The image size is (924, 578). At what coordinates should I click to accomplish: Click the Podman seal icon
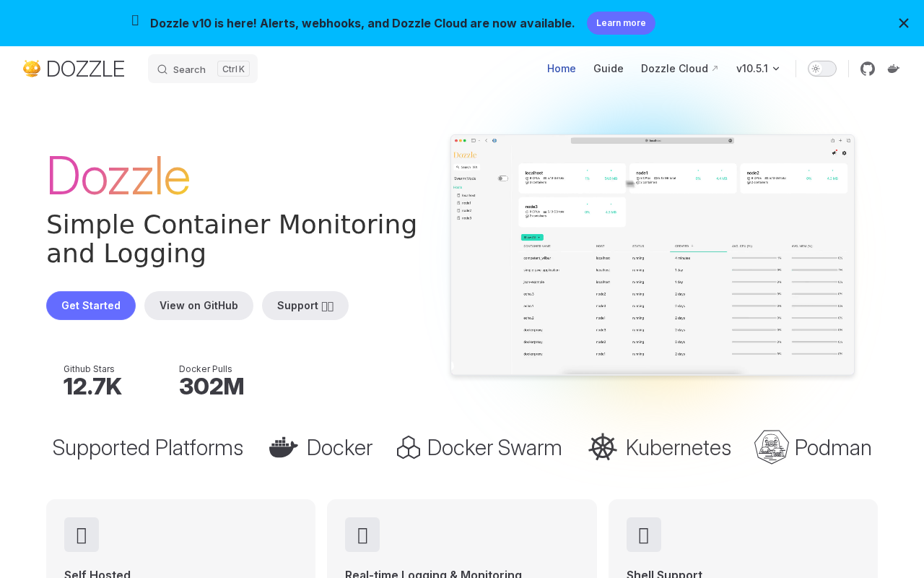click(x=772, y=447)
